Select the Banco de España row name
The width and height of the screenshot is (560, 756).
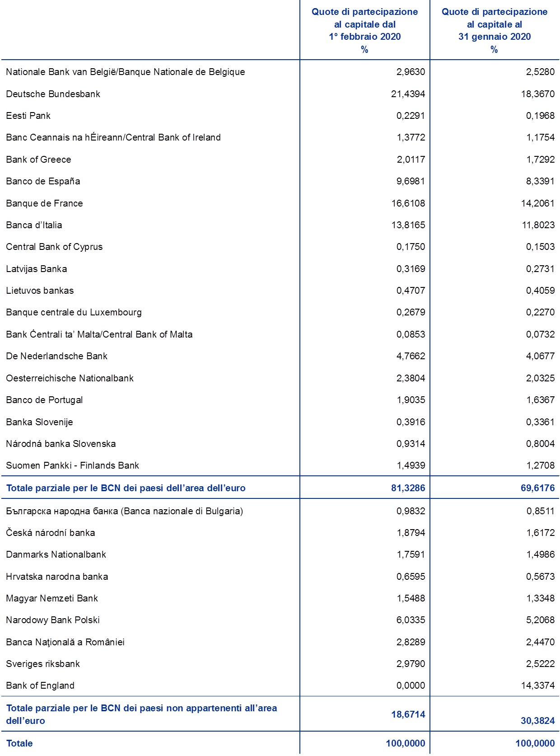[43, 181]
